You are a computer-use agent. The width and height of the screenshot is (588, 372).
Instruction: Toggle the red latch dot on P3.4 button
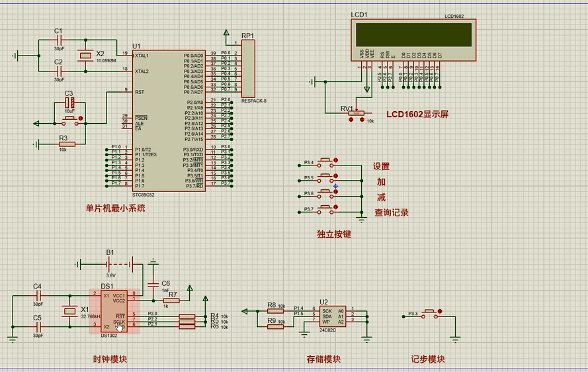pos(335,160)
